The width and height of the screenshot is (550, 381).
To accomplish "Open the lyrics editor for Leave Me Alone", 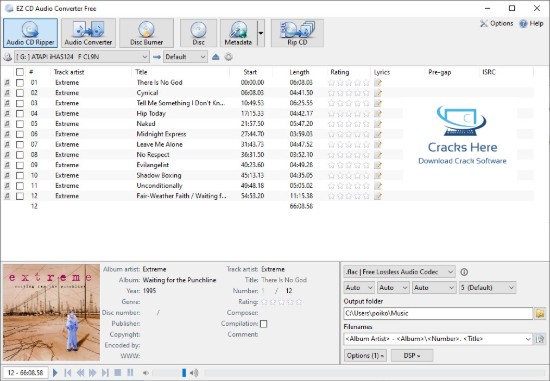I will coord(378,145).
